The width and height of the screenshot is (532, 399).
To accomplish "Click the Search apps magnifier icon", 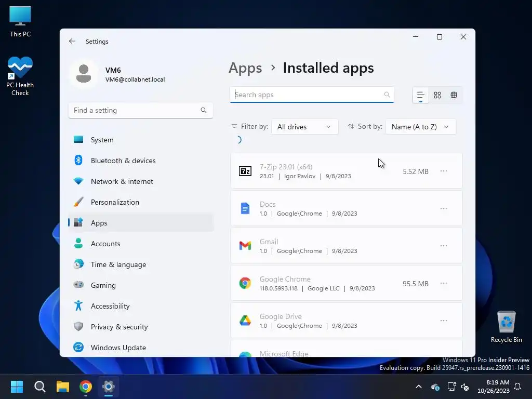I will 387,95.
